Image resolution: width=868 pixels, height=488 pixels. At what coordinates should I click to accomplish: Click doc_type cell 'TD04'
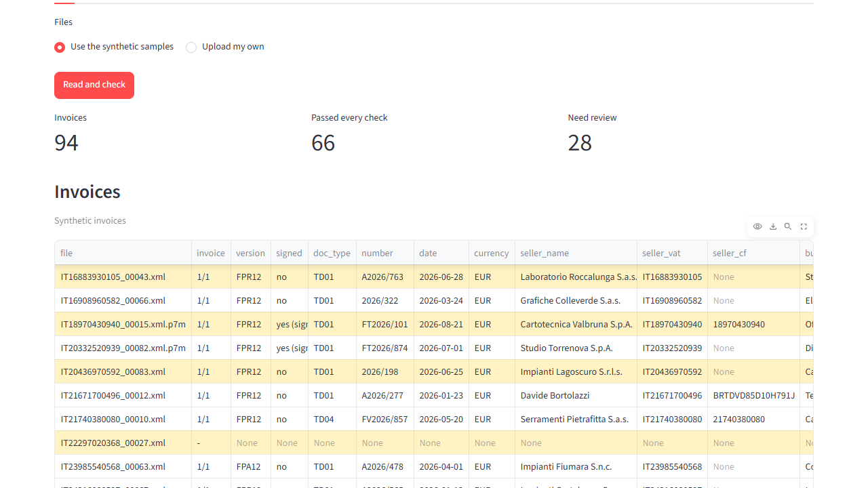332,419
